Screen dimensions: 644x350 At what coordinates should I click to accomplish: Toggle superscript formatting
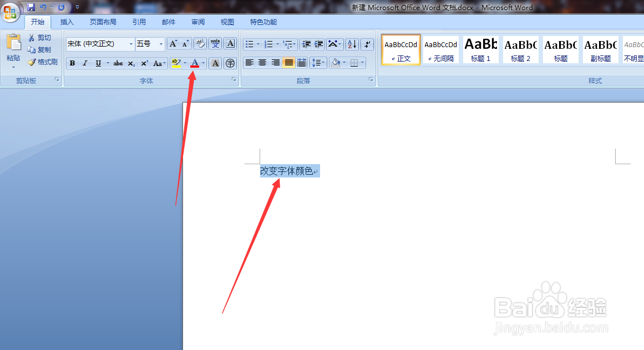(x=144, y=63)
